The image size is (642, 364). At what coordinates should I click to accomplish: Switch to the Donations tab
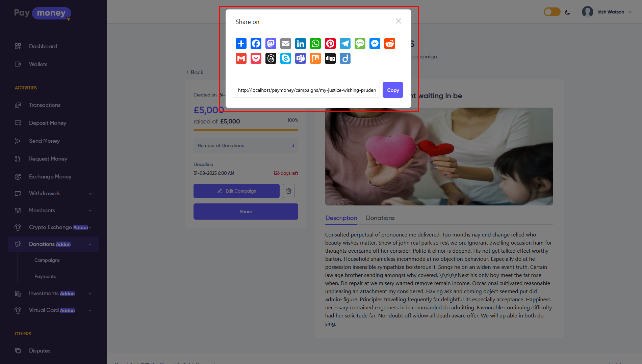380,218
